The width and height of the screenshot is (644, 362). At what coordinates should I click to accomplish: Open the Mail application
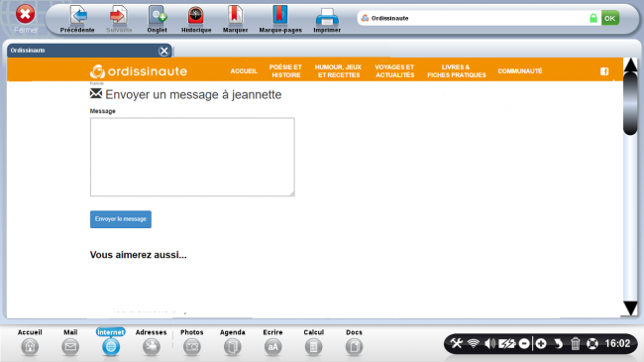pyautogui.click(x=70, y=342)
